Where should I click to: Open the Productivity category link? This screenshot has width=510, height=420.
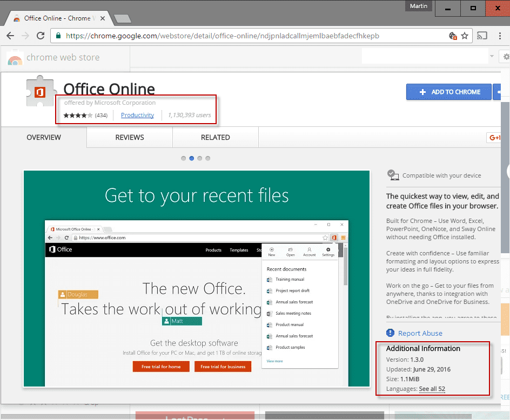[137, 115]
